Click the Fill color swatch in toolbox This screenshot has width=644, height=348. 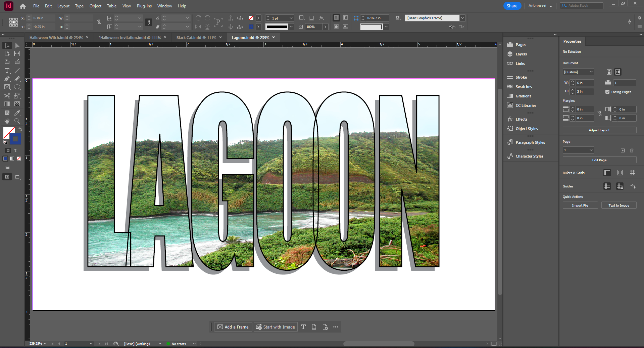(8, 132)
